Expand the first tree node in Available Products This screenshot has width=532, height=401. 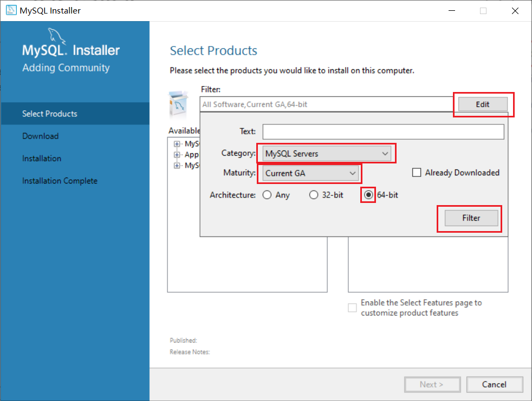click(x=177, y=144)
